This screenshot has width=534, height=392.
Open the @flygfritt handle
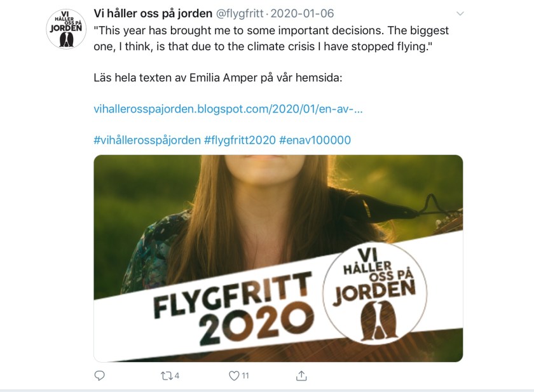[x=240, y=13]
